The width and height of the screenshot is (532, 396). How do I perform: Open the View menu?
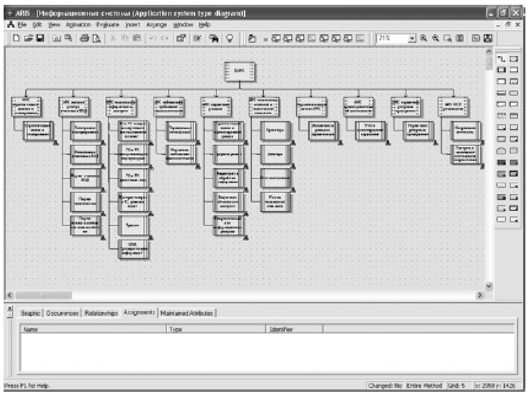pyautogui.click(x=54, y=25)
